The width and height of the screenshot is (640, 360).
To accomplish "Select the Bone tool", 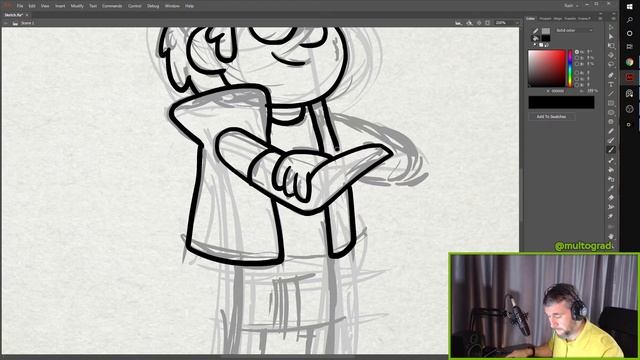I will (611, 160).
